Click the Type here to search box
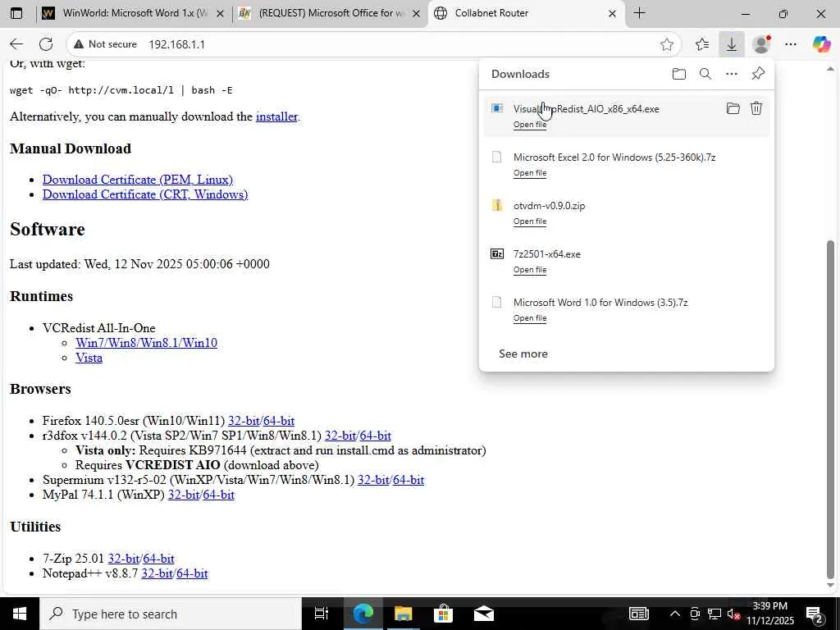This screenshot has width=840, height=630. (x=171, y=614)
